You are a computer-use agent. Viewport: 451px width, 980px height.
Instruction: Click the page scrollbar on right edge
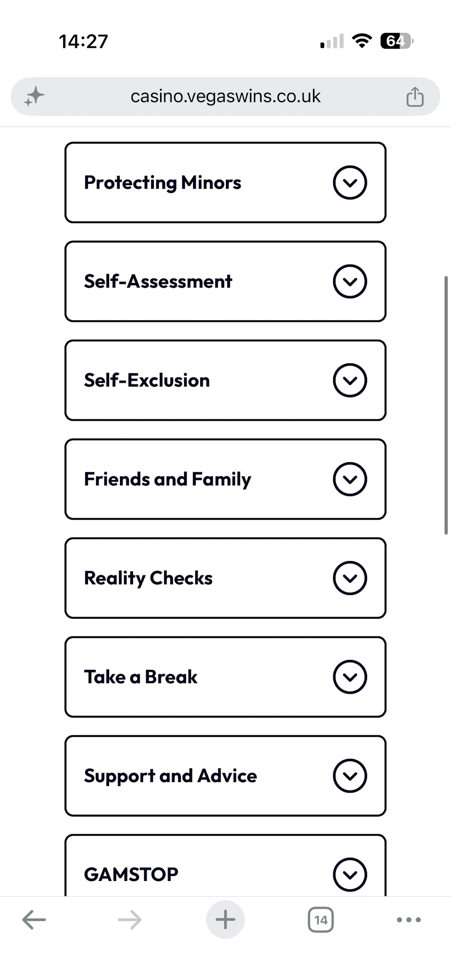click(446, 405)
